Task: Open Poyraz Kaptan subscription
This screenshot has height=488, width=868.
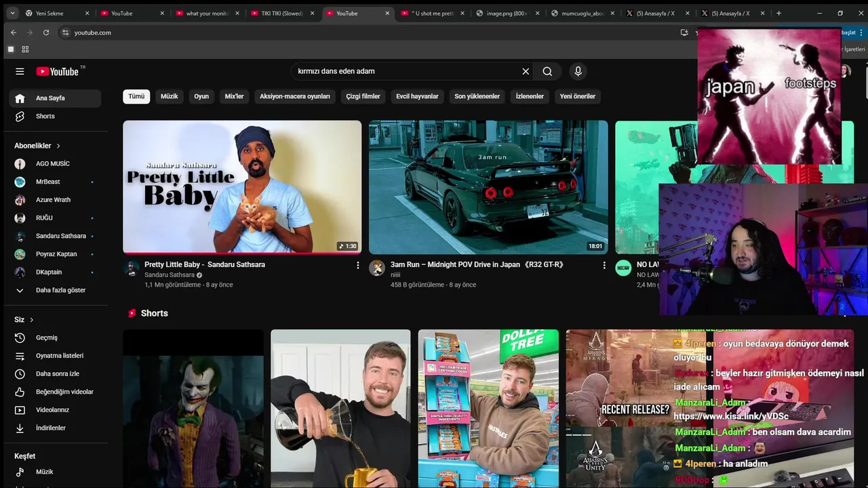Action: (55, 254)
